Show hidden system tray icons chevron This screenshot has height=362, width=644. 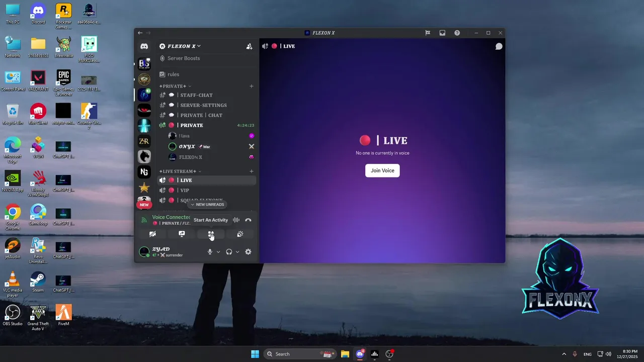563,354
